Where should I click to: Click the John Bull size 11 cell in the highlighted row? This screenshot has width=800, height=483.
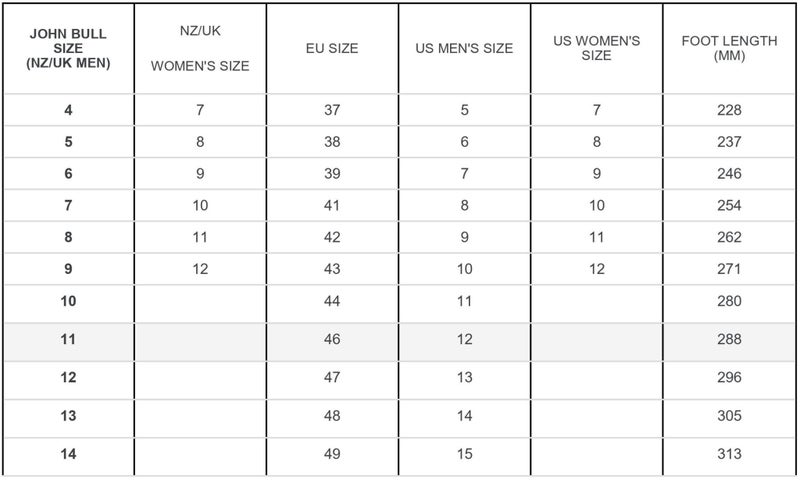[68, 339]
